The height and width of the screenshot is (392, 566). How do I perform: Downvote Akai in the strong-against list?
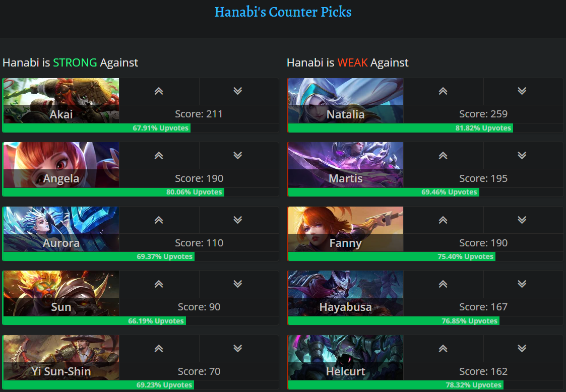(x=238, y=91)
